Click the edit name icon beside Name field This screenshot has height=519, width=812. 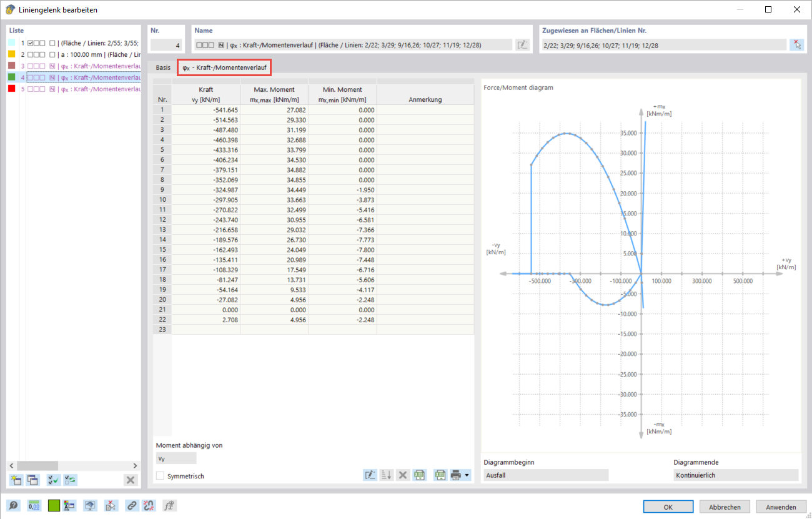click(522, 44)
